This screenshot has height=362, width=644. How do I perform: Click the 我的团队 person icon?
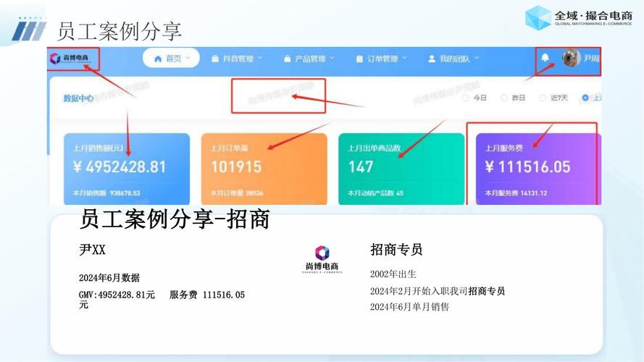[432, 59]
